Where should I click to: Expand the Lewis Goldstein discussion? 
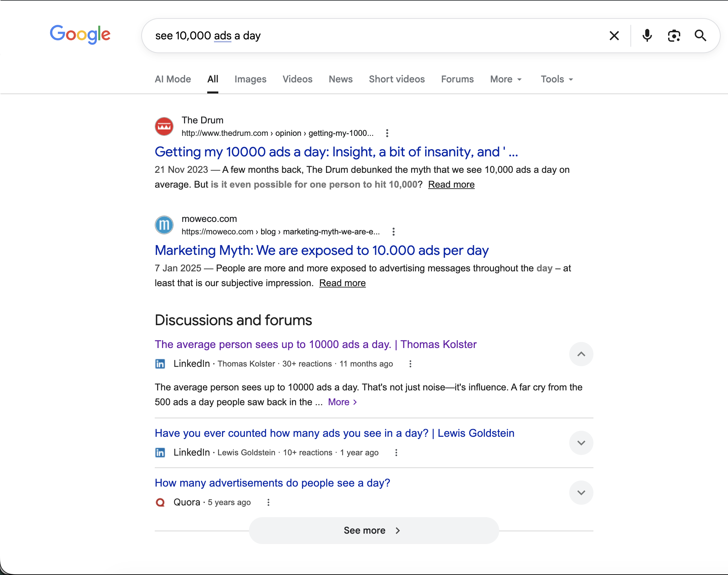[581, 443]
